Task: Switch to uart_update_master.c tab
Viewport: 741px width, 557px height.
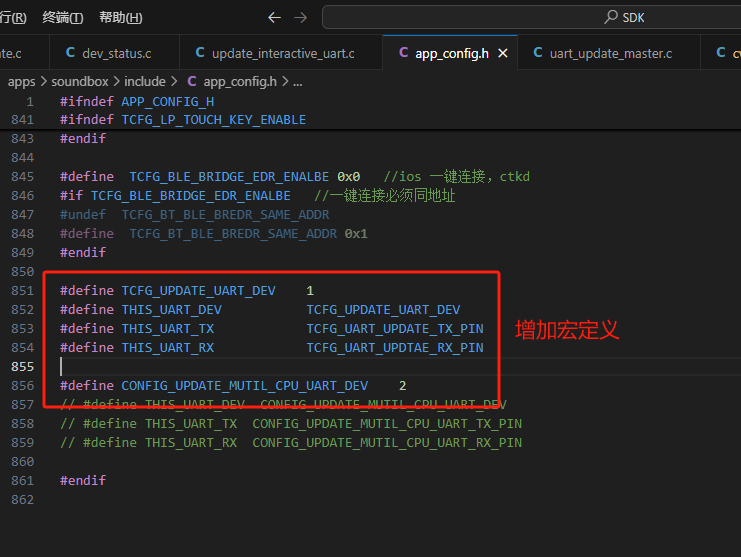Action: click(609, 53)
